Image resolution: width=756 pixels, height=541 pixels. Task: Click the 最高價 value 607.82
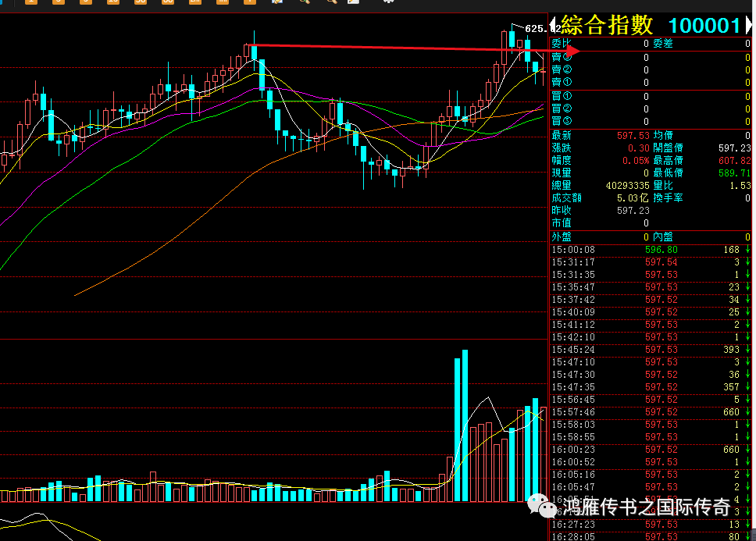tap(734, 160)
